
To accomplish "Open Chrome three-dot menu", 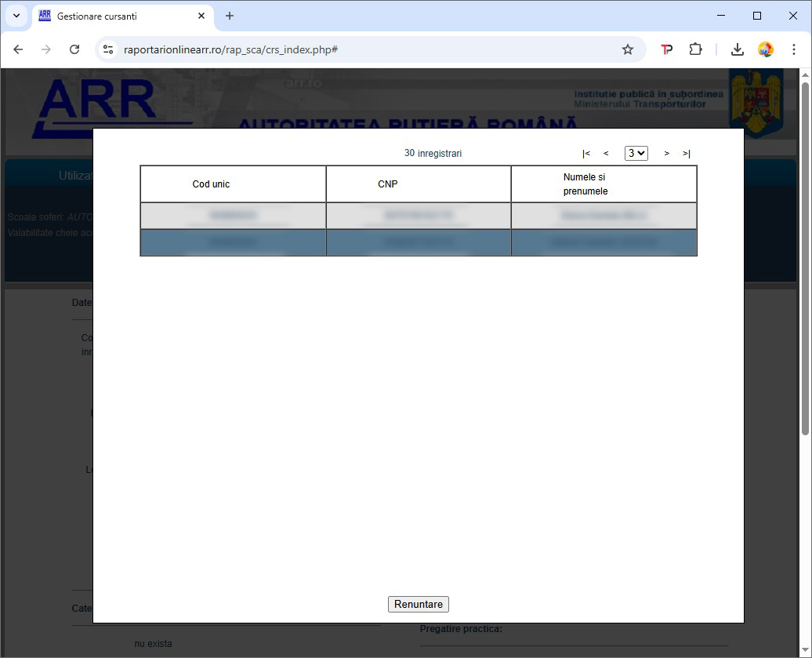I will click(794, 49).
